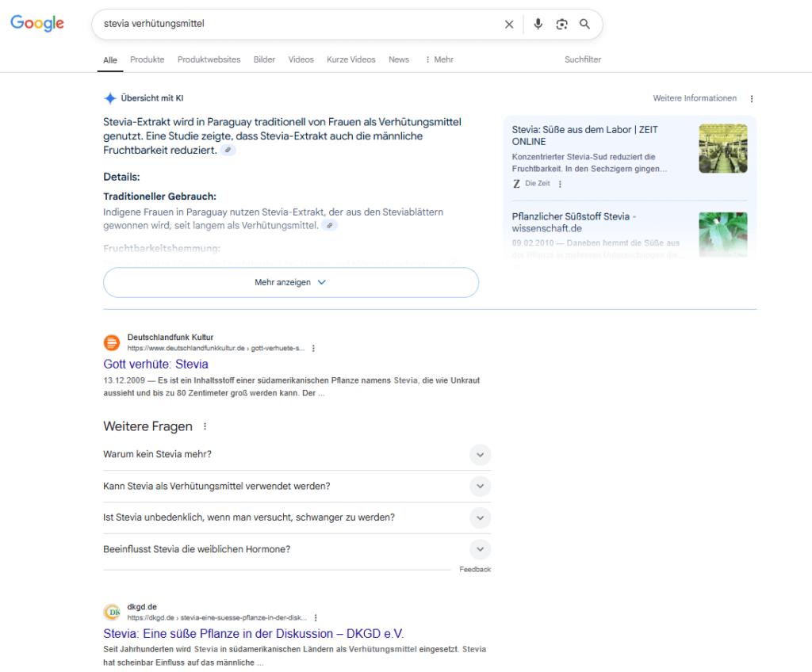
Task: Click the deutschlandfunkkultur.de URL breadcrumb
Action: [216, 349]
